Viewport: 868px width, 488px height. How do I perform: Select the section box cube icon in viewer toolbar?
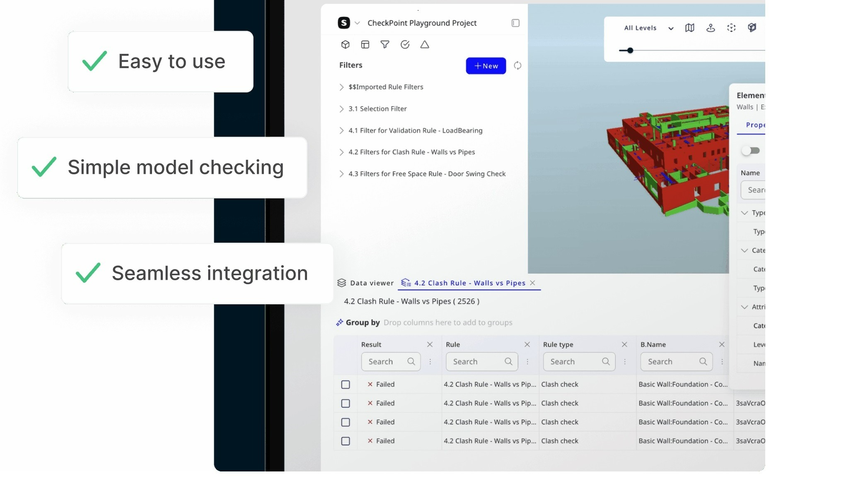pos(752,28)
